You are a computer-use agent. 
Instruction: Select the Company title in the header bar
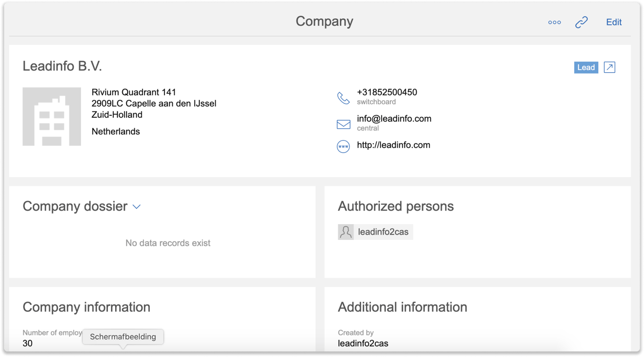pyautogui.click(x=324, y=21)
